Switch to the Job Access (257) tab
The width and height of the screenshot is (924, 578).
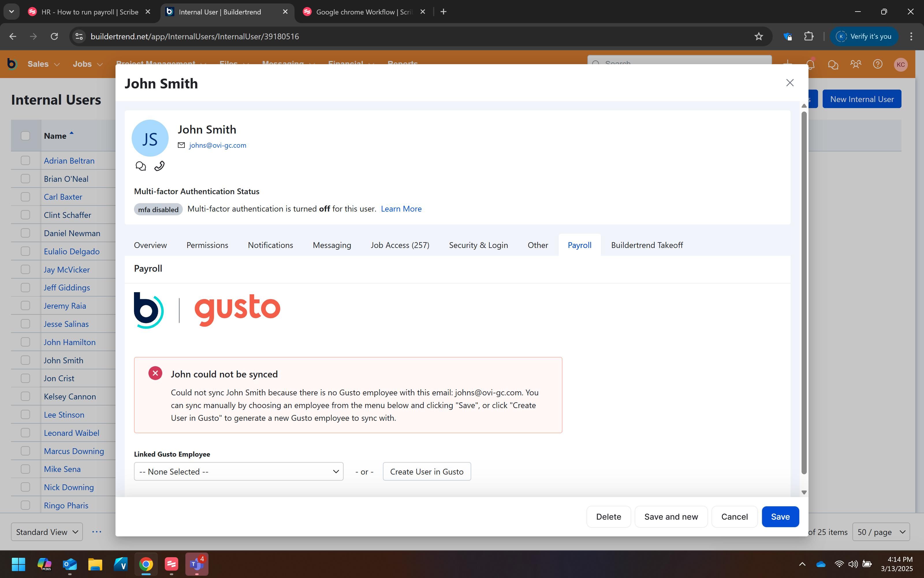point(400,245)
